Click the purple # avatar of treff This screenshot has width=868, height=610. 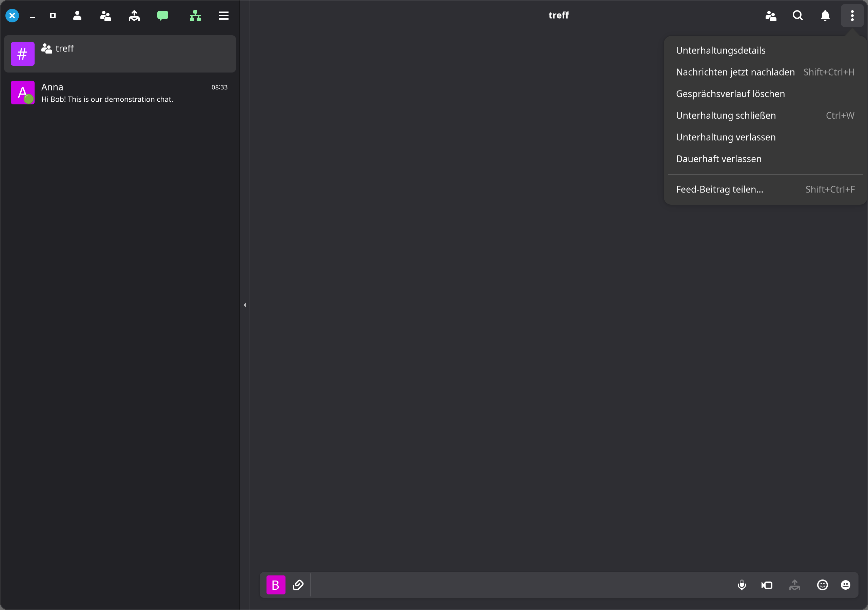(23, 54)
